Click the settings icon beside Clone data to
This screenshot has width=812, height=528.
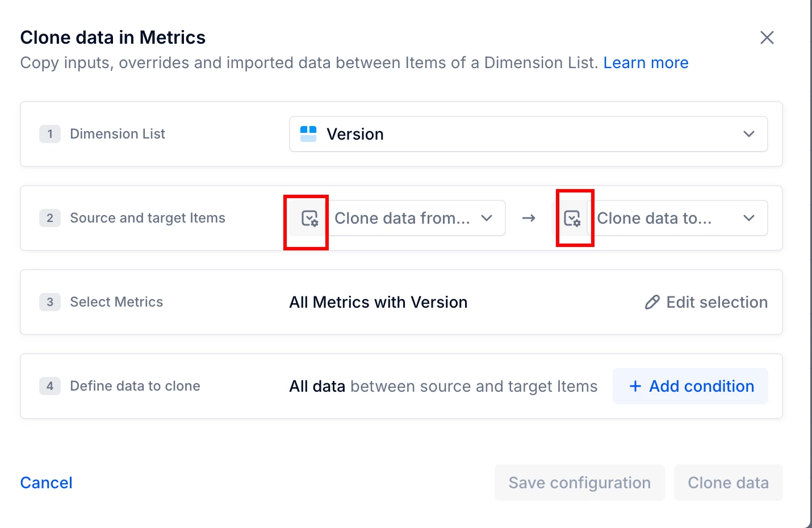click(572, 219)
